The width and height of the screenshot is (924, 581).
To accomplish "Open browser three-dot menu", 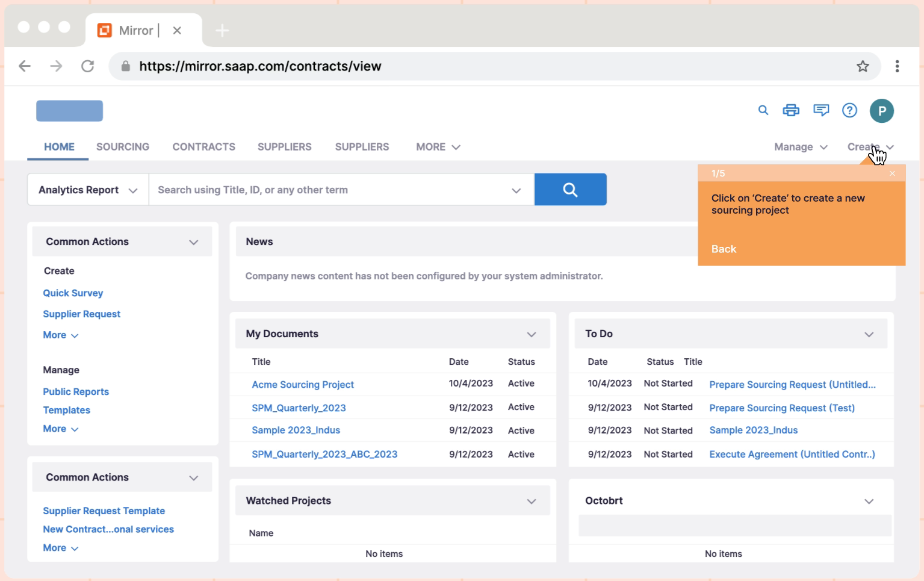I will 897,66.
